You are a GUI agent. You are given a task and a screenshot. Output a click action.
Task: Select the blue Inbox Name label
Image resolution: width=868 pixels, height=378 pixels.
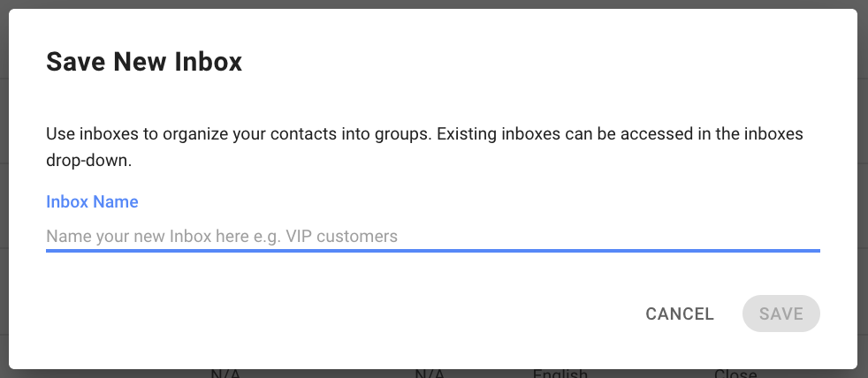[x=92, y=201]
